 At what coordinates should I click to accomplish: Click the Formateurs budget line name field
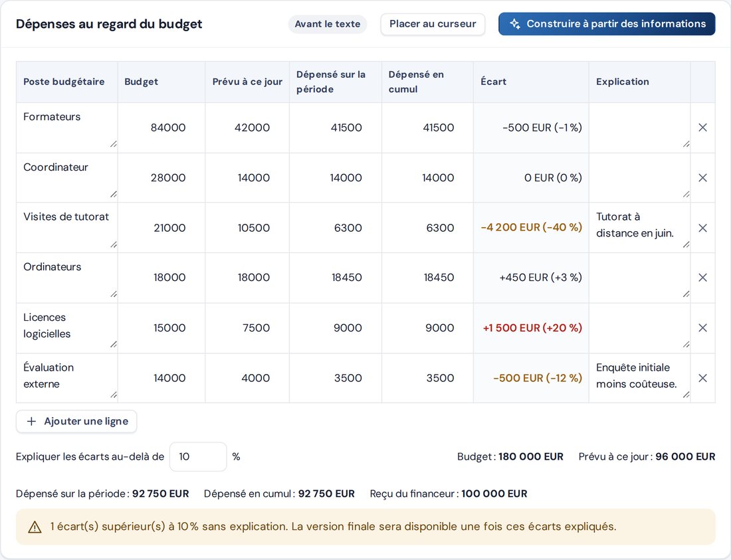[x=67, y=128]
